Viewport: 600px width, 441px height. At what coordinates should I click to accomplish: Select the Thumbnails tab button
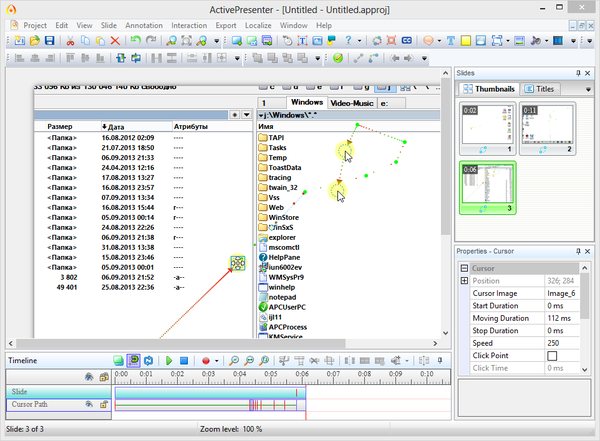point(488,89)
